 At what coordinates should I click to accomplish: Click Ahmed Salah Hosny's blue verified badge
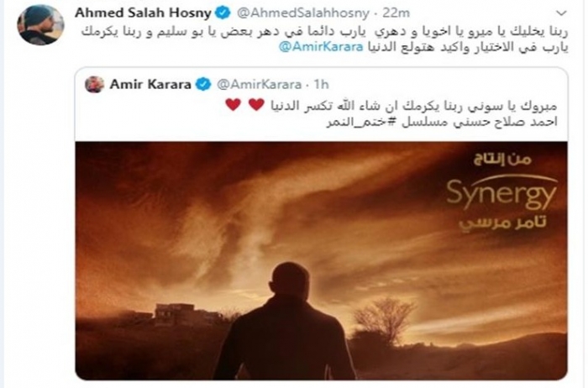coord(223,13)
